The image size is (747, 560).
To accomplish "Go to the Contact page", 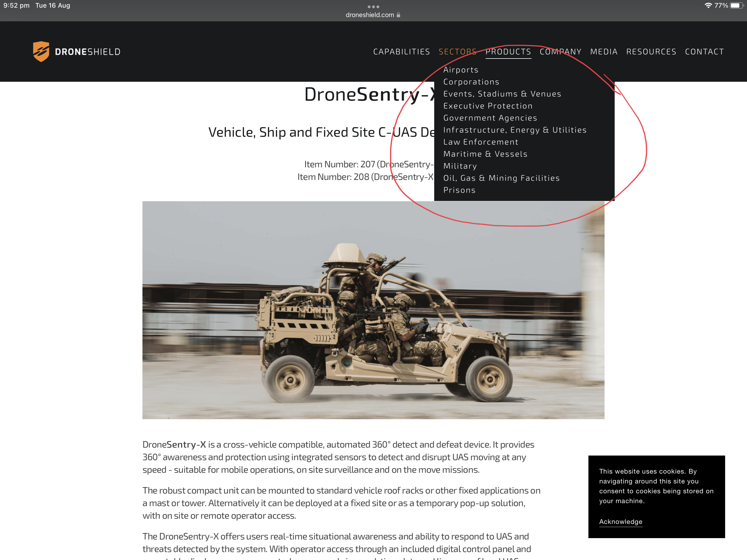I will pyautogui.click(x=704, y=52).
